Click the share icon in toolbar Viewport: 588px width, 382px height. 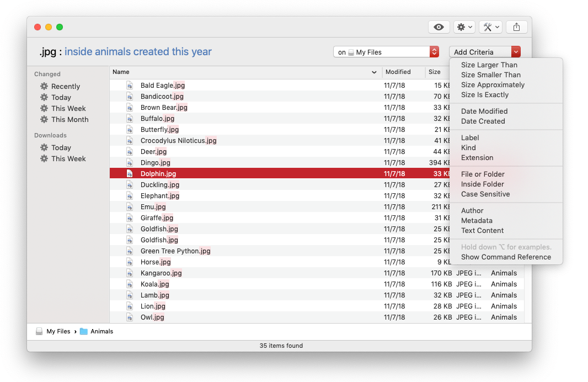516,27
